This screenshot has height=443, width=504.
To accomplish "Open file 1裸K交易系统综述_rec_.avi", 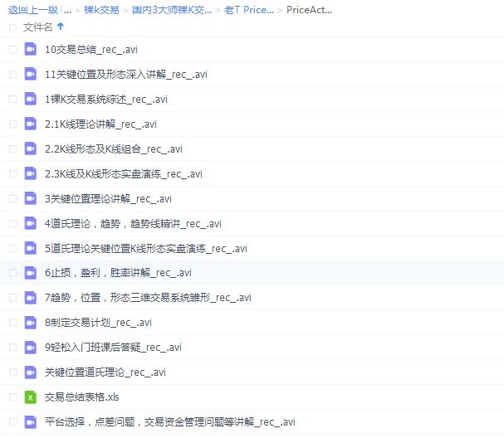I will click(106, 100).
